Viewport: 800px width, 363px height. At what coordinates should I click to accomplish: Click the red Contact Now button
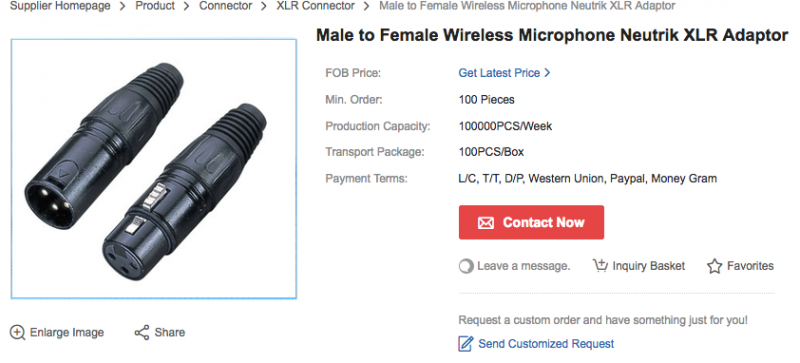pos(531,223)
